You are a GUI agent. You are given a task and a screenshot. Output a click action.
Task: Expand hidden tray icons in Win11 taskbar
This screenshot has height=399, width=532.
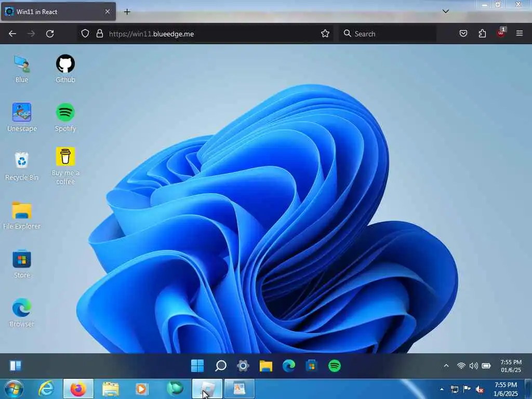[x=446, y=366]
